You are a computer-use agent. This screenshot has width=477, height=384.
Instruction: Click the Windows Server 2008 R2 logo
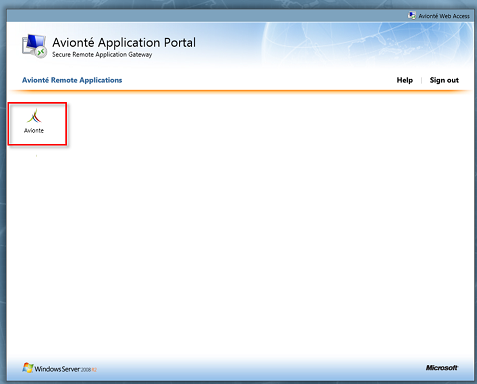click(x=60, y=368)
